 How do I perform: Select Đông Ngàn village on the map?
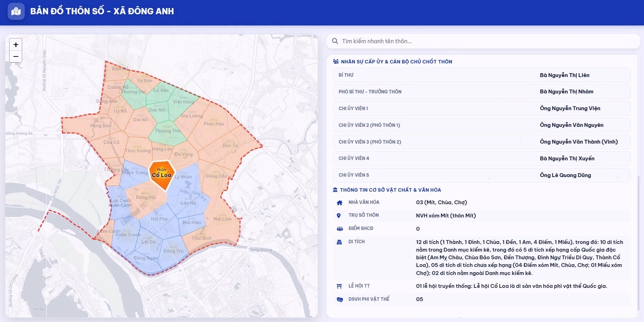pos(146,258)
